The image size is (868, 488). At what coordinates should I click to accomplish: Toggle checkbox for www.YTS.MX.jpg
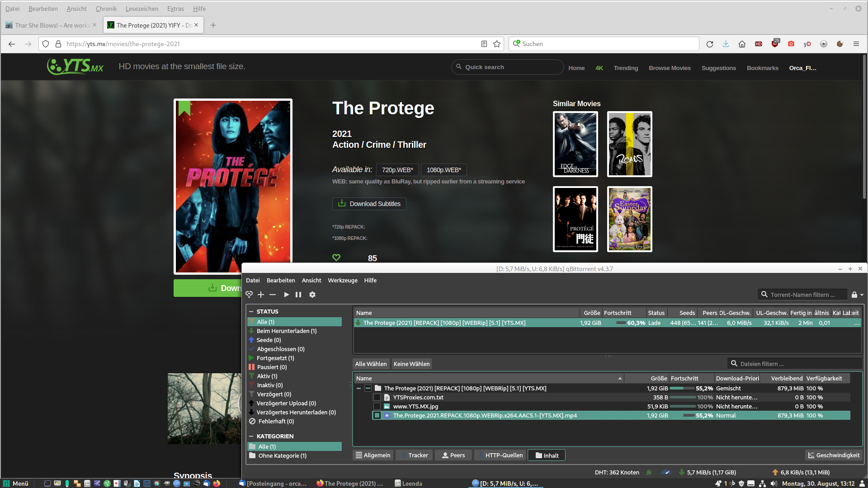[377, 406]
